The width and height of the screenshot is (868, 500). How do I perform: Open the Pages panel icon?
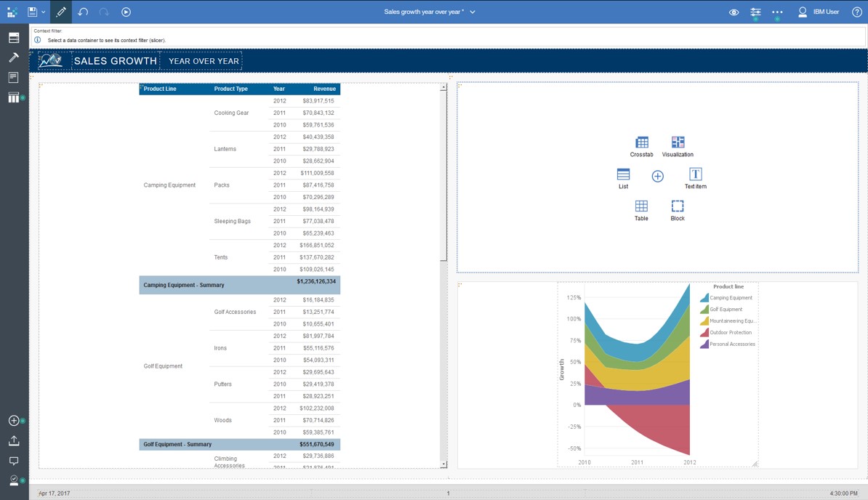coord(14,78)
